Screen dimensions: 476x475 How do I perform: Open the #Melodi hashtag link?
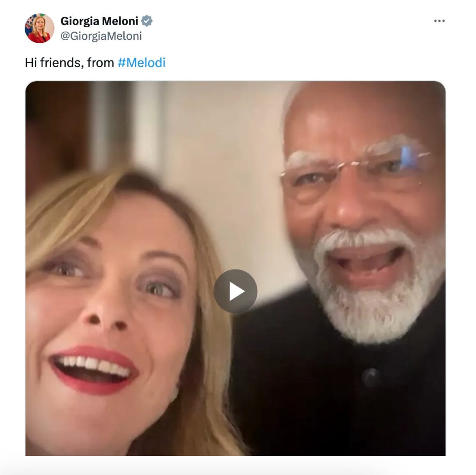pyautogui.click(x=142, y=63)
